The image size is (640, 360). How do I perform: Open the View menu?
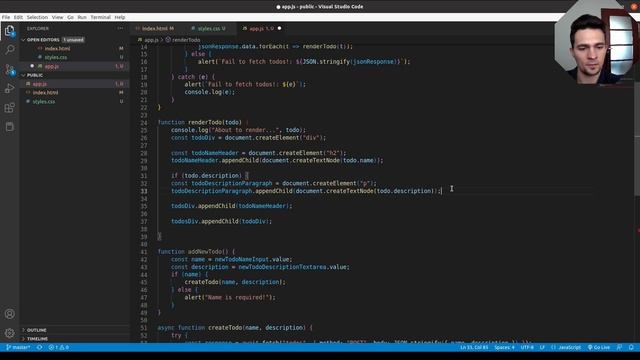click(x=58, y=17)
